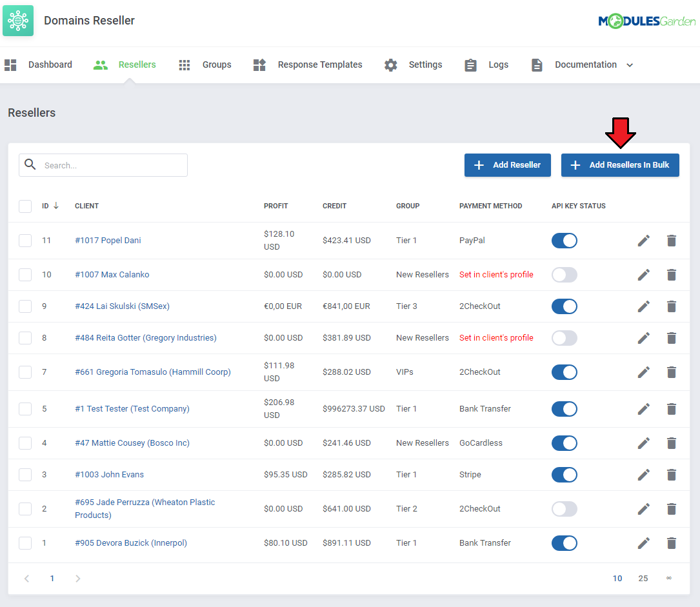Expand the Documentation dropdown menu
700x607 pixels.
click(x=582, y=65)
